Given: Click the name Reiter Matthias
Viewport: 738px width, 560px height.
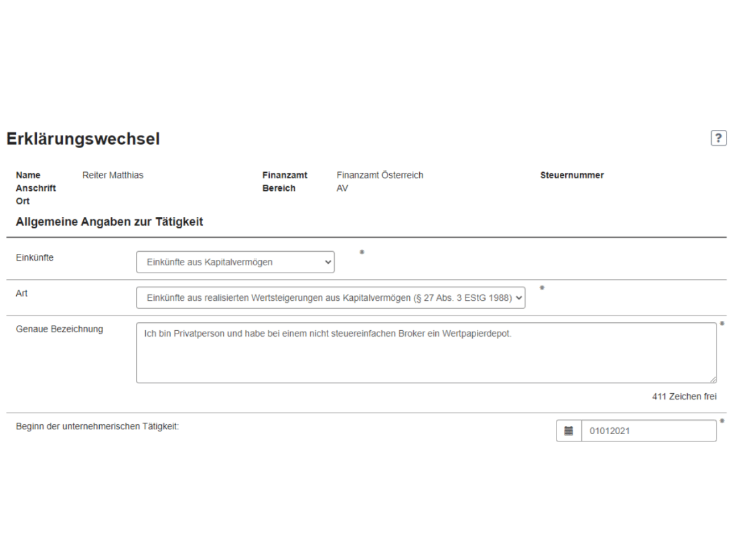Looking at the screenshot, I should [113, 175].
